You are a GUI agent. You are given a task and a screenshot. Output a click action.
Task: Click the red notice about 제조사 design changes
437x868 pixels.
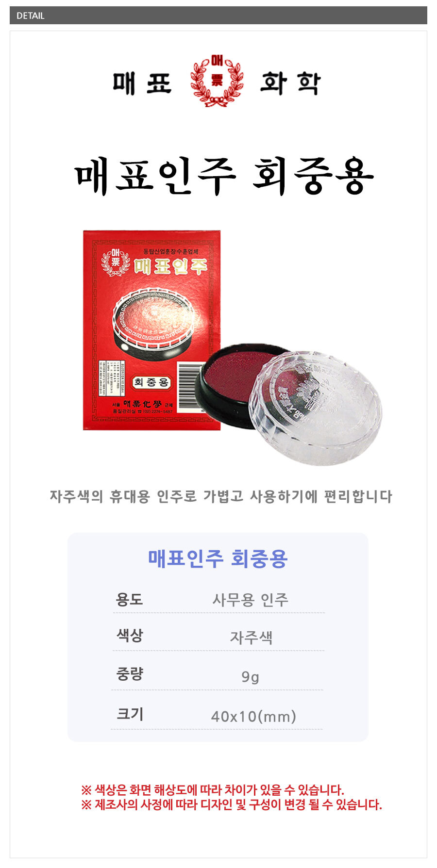232,804
